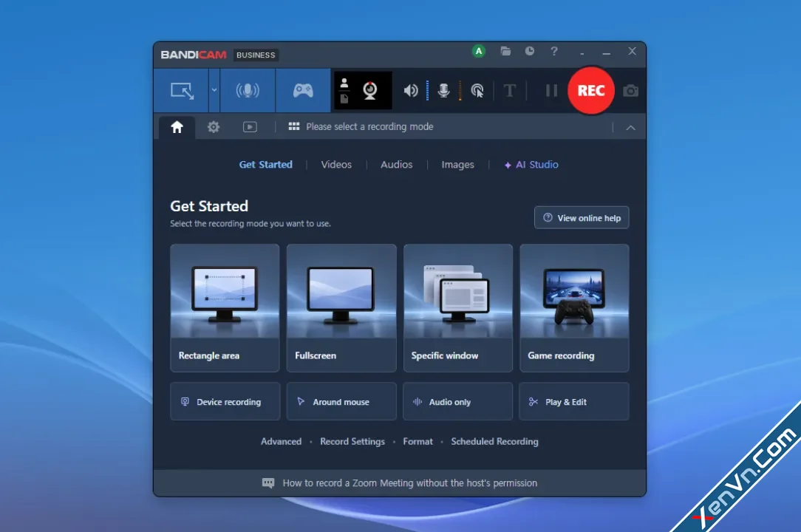Click the small dash button in title bar
The height and width of the screenshot is (532, 801).
point(582,53)
